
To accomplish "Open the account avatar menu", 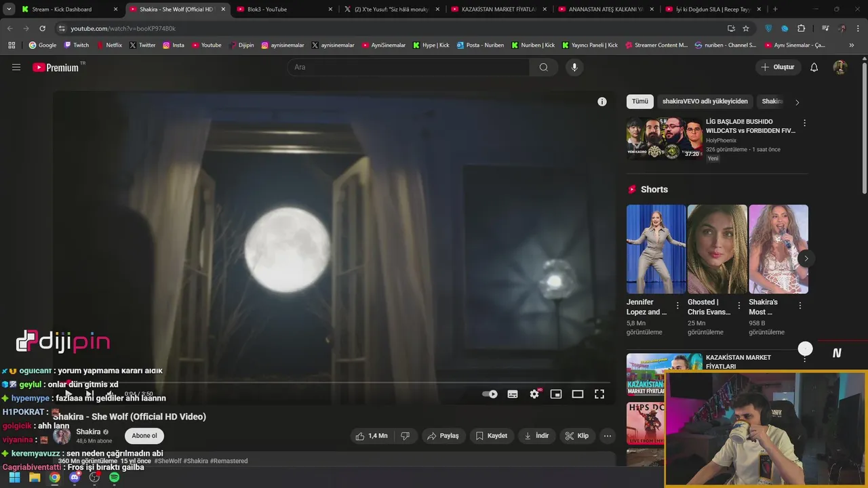I will tap(840, 67).
